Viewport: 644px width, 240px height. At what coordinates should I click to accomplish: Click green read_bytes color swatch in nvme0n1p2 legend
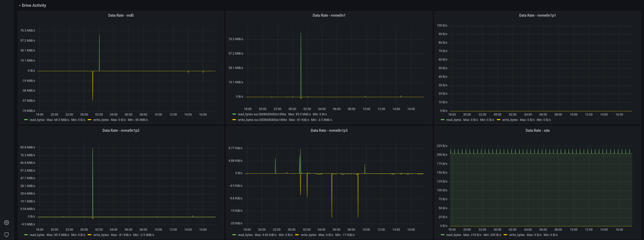(26, 235)
